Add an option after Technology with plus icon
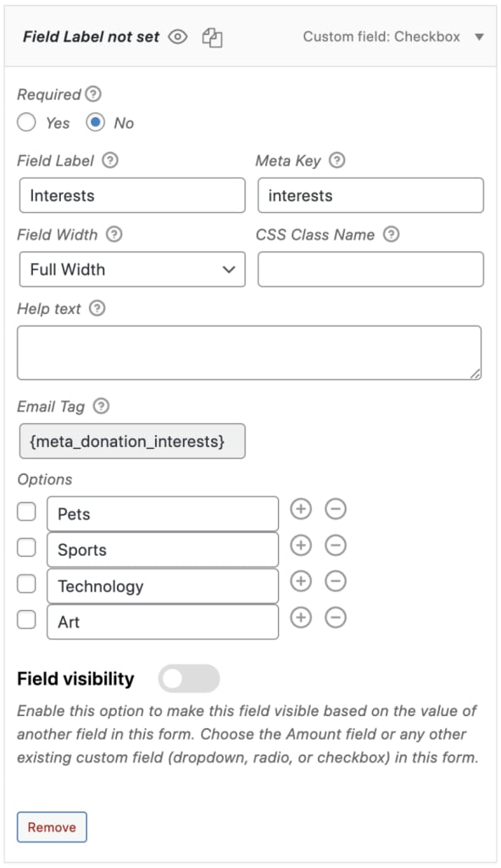The width and height of the screenshot is (501, 868). pyautogui.click(x=301, y=581)
